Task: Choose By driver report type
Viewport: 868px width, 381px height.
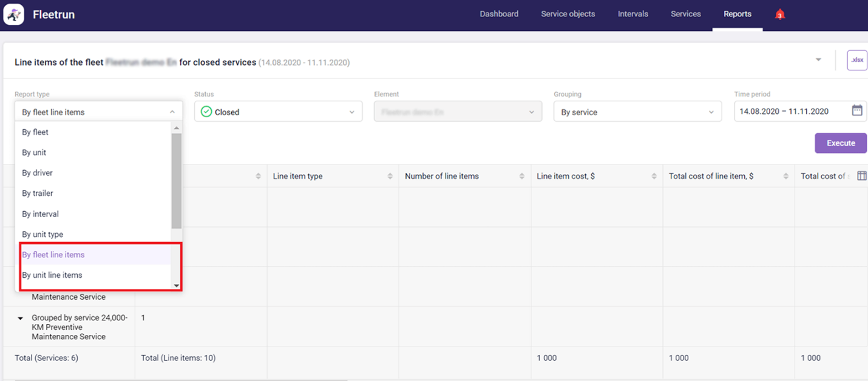Action: [x=38, y=173]
